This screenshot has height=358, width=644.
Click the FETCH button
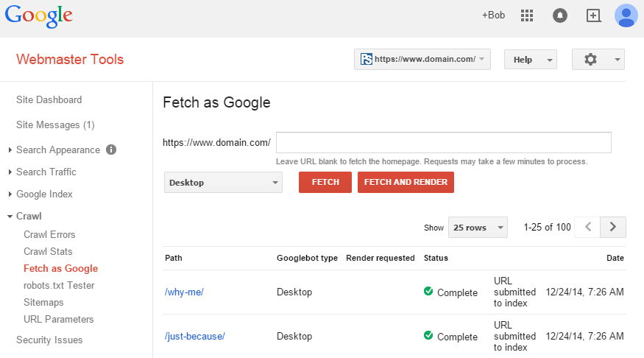click(x=325, y=182)
